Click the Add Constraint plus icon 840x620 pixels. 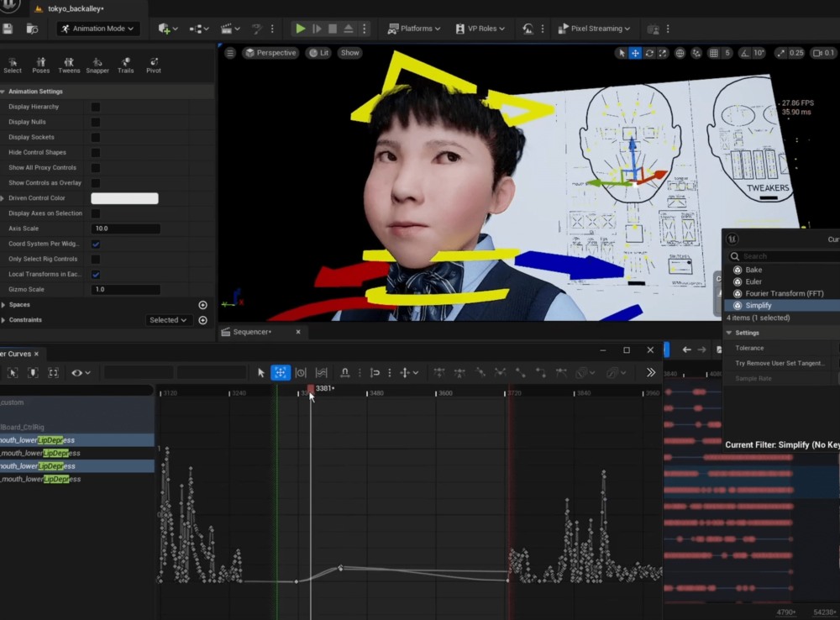click(x=202, y=320)
